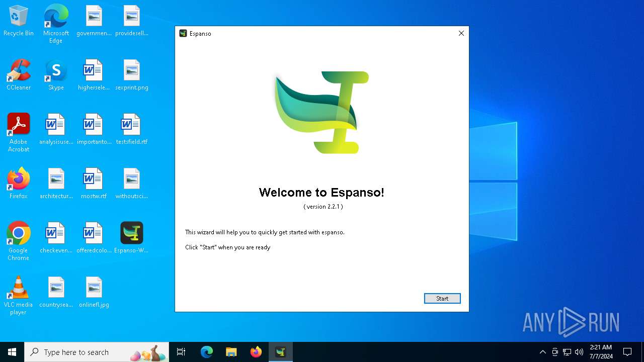Image resolution: width=644 pixels, height=362 pixels.
Task: Select the governmen... image file
Action: [x=94, y=21]
